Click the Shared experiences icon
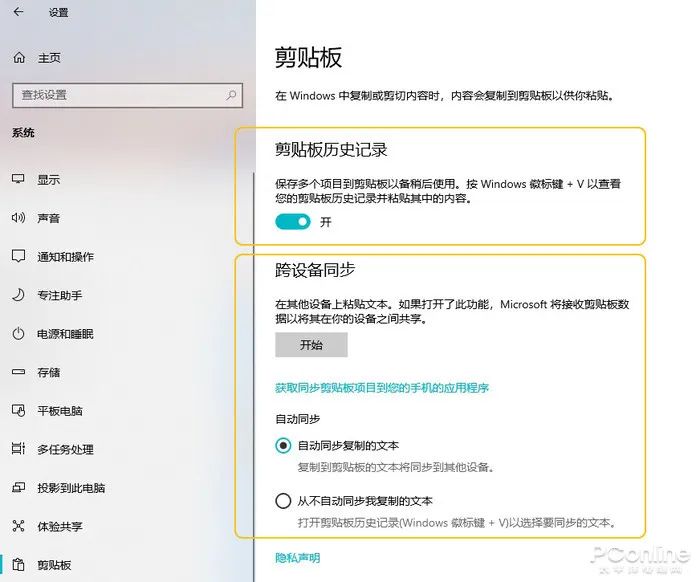This screenshot has height=582, width=700. (x=18, y=526)
